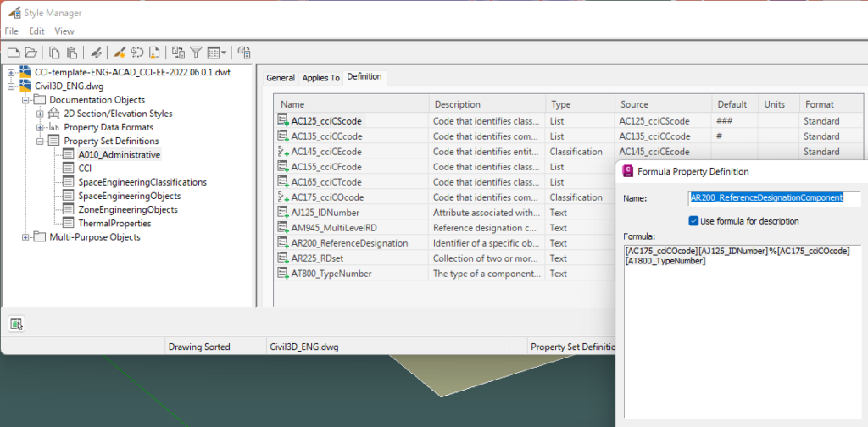Select the AR200_ReferenceDesignation row name
The height and width of the screenshot is (427, 868).
[x=350, y=243]
